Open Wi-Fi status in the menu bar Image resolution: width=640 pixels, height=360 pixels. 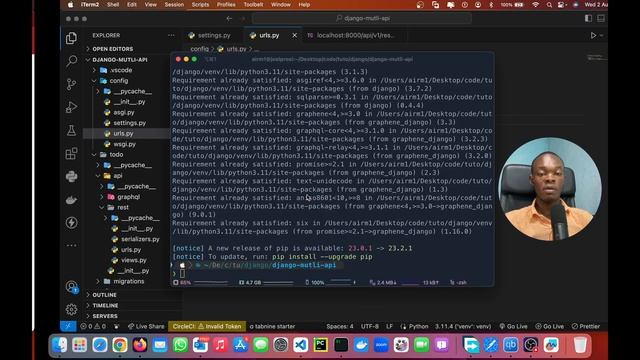536,4
